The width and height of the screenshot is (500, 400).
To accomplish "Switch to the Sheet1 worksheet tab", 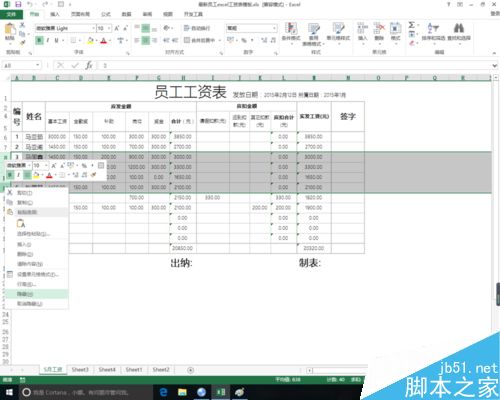I will pyautogui.click(x=134, y=370).
